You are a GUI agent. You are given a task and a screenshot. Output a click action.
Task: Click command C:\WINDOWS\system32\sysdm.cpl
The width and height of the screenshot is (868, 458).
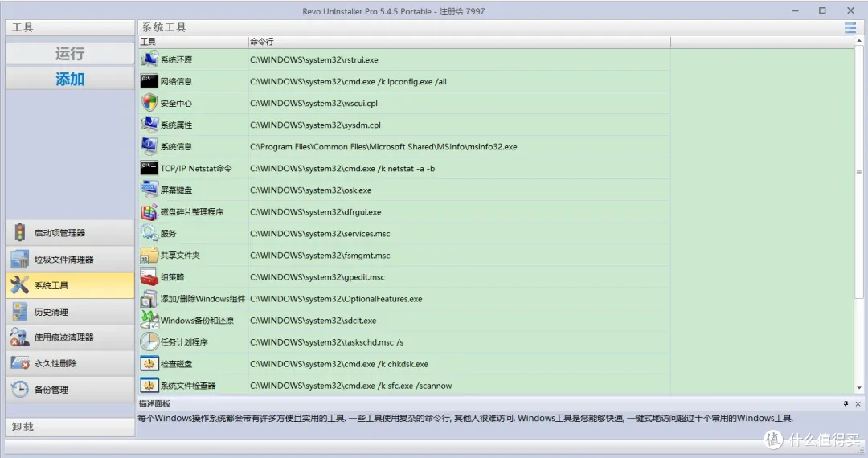[315, 125]
